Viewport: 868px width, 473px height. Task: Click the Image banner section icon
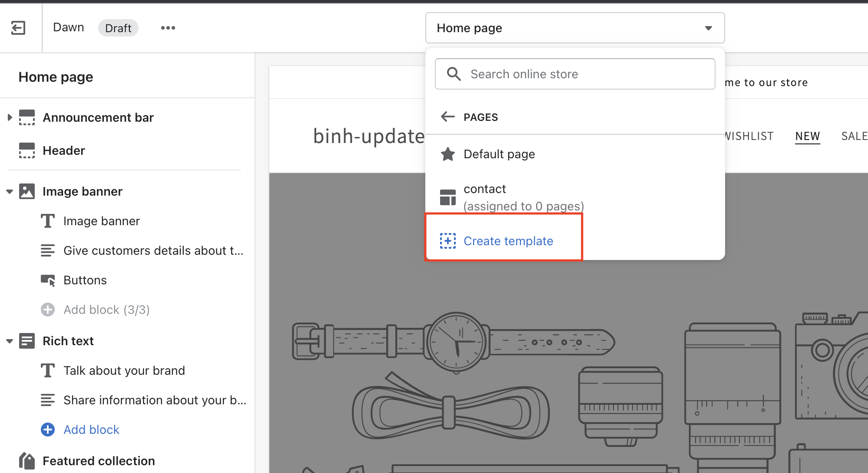[27, 191]
